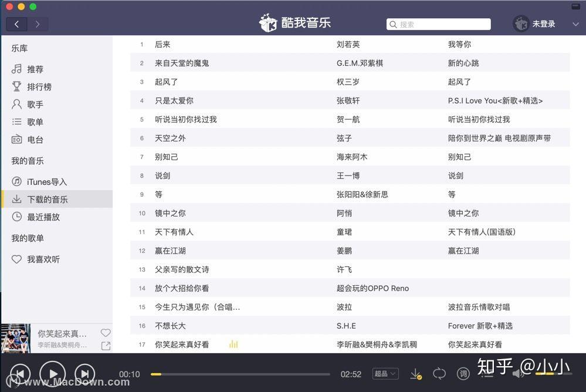Viewport: 586px width, 392px height.
Task: Click artist 王一博
Action: [x=348, y=176]
